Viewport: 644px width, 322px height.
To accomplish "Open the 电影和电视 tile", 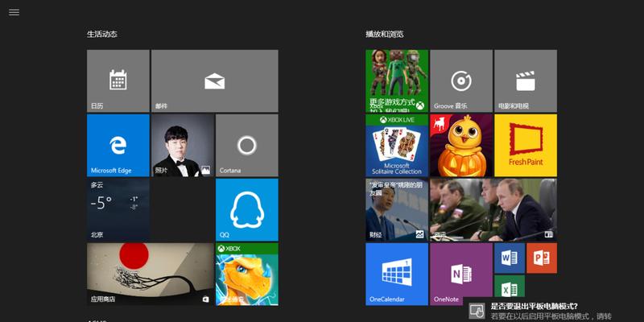I will click(x=526, y=81).
